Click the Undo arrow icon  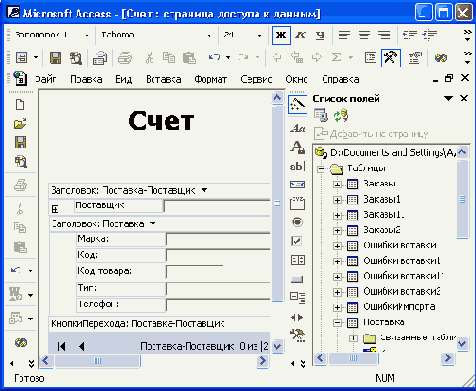(x=214, y=58)
